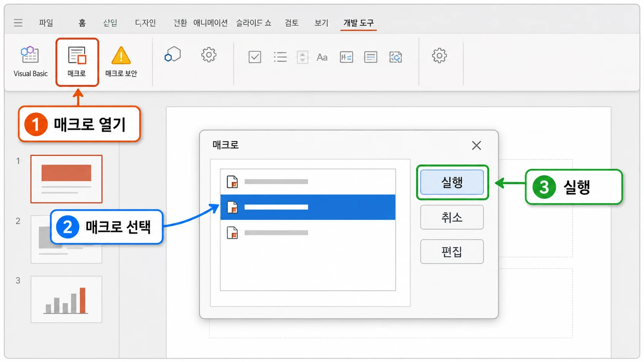Switch to the 검토 tab
This screenshot has width=644, height=362.
click(x=292, y=23)
